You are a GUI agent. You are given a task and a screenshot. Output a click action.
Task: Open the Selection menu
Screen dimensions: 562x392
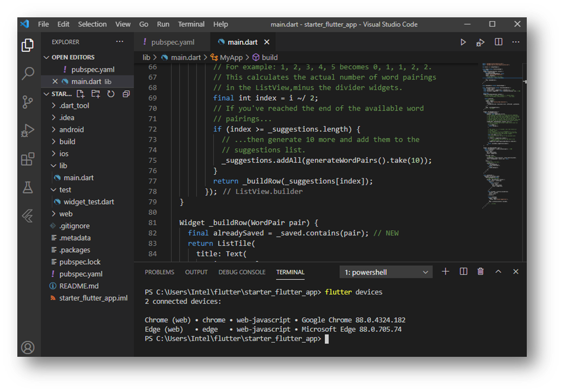point(92,24)
